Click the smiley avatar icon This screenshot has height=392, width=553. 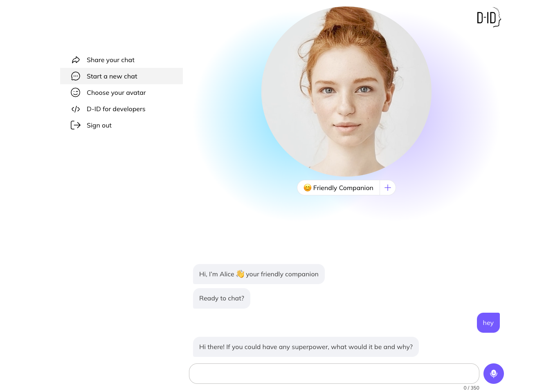[x=76, y=93]
